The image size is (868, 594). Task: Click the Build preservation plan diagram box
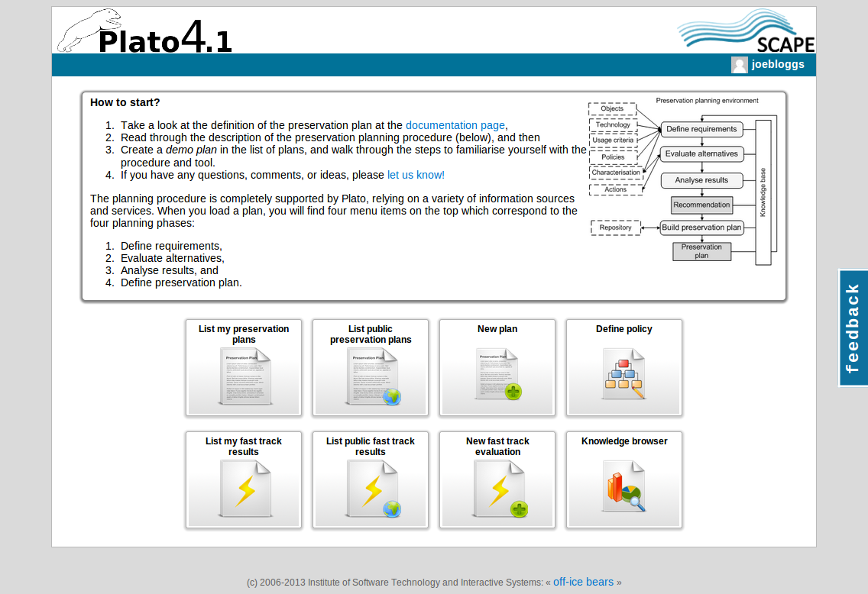tap(701, 228)
